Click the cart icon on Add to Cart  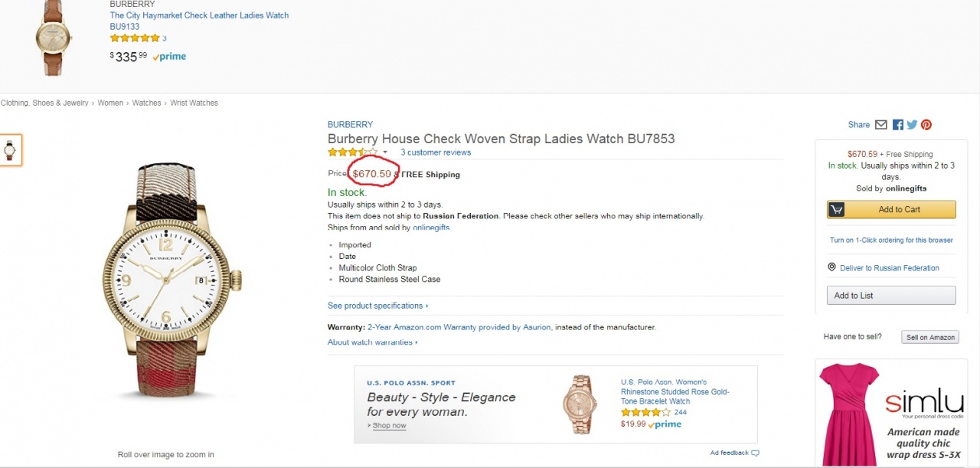837,210
